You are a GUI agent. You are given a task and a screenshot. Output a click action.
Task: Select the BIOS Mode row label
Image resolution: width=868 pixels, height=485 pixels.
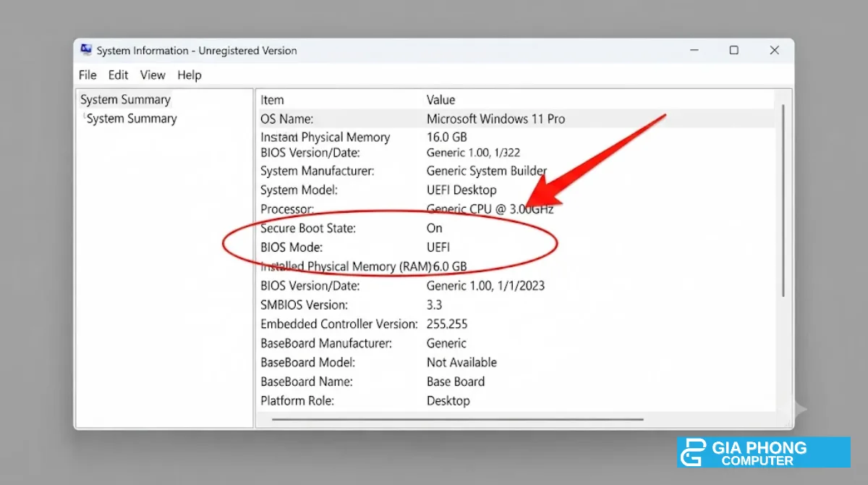[x=292, y=247]
